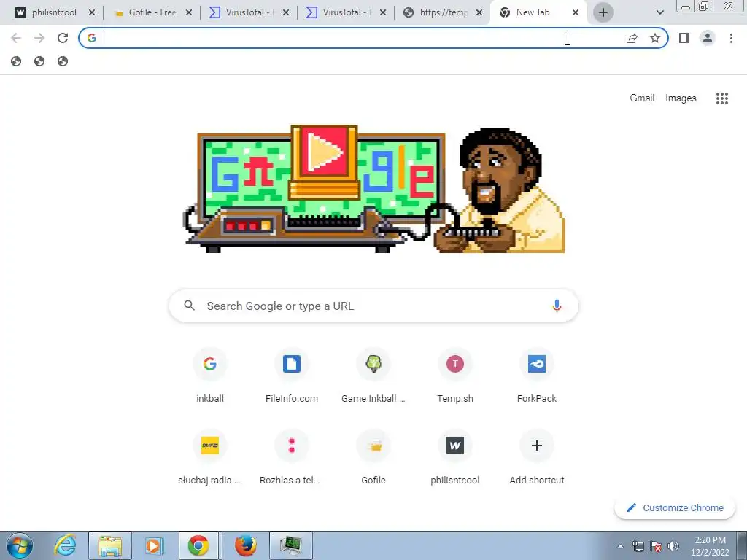Open a new tab with plus button

[603, 13]
